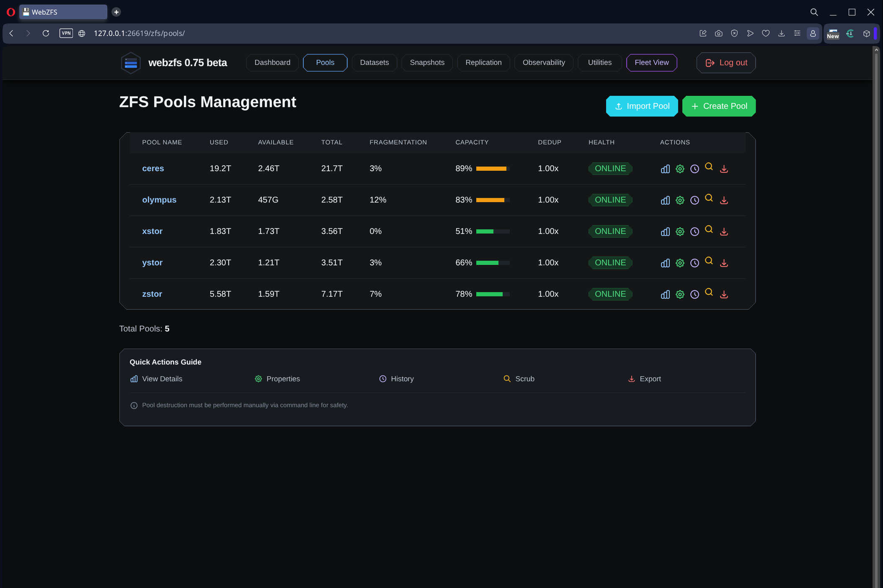Open the zstor pool link
Image resolution: width=883 pixels, height=588 pixels.
[152, 294]
